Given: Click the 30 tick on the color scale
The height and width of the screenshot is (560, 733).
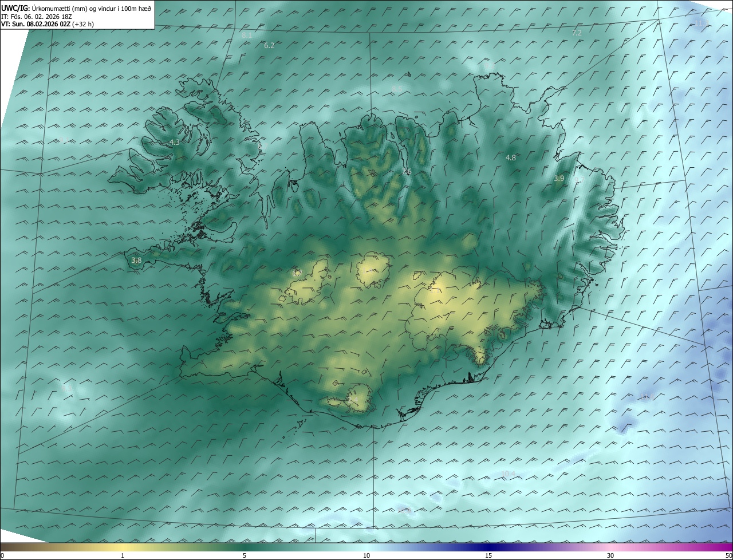Looking at the screenshot, I should pos(610,555).
